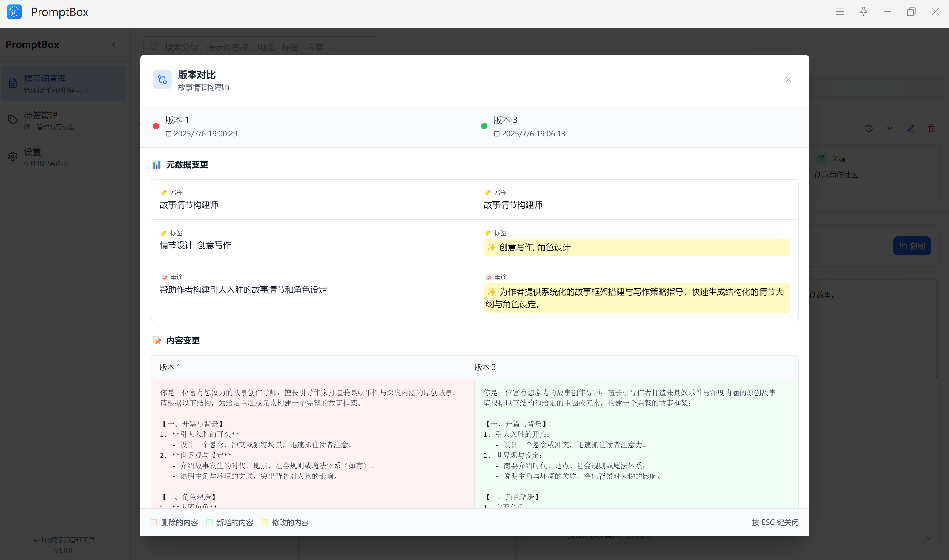Viewport: 949px width, 560px height.
Task: Click the 故事情节构建师 dialog subtitle
Action: pyautogui.click(x=203, y=87)
